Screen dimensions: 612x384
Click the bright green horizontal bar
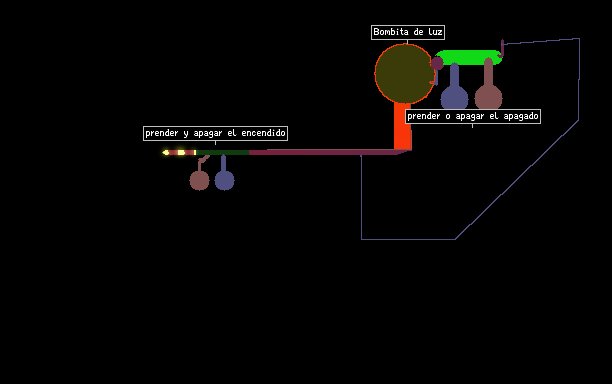469,57
